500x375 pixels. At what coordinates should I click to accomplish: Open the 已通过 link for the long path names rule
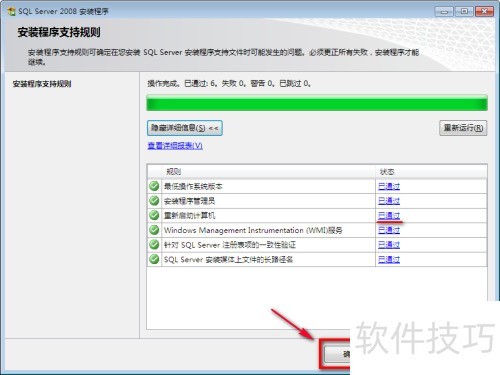389,260
